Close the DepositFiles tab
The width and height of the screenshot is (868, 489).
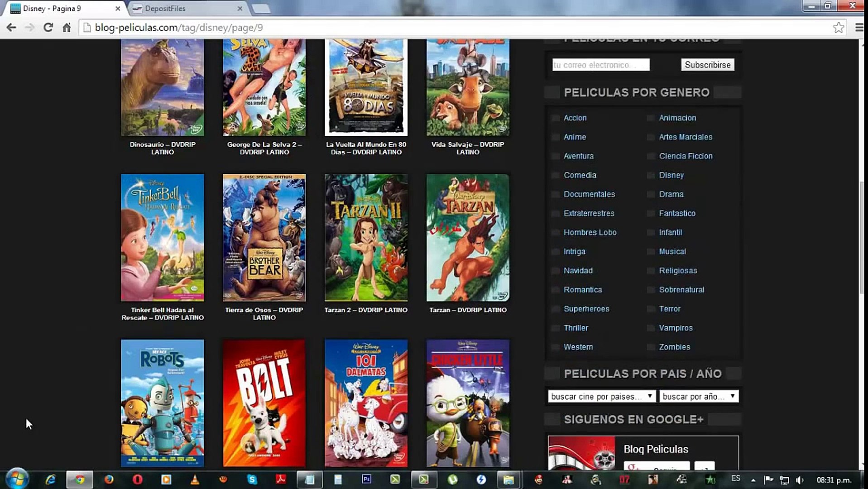[240, 9]
